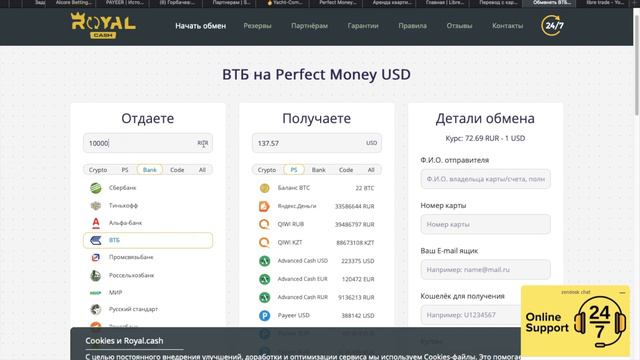Choose the Advanced Cash USD icon
The width and height of the screenshot is (640, 360).
click(264, 261)
